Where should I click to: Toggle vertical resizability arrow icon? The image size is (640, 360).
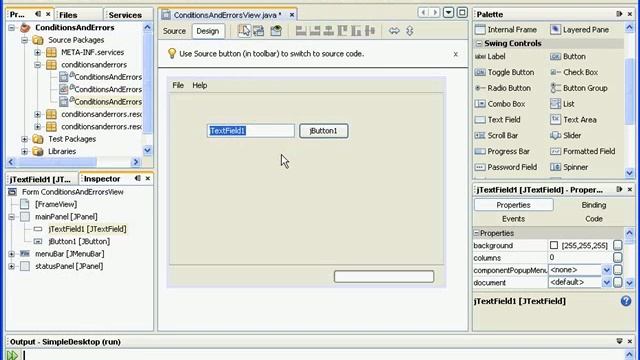tap(409, 31)
